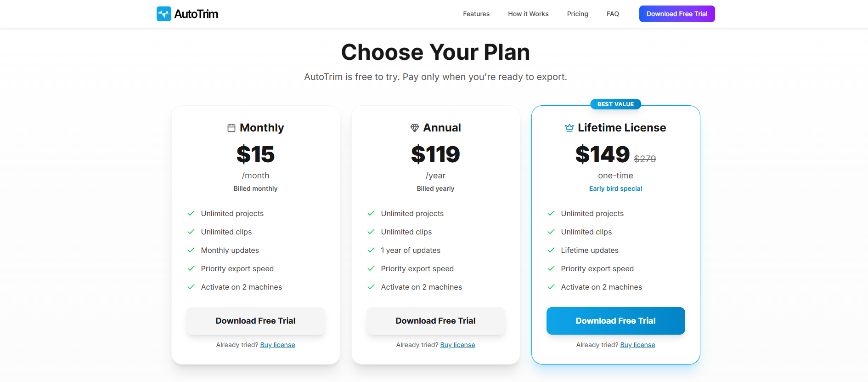Click the crossed-out $279 price
This screenshot has width=868, height=382.
(x=645, y=159)
